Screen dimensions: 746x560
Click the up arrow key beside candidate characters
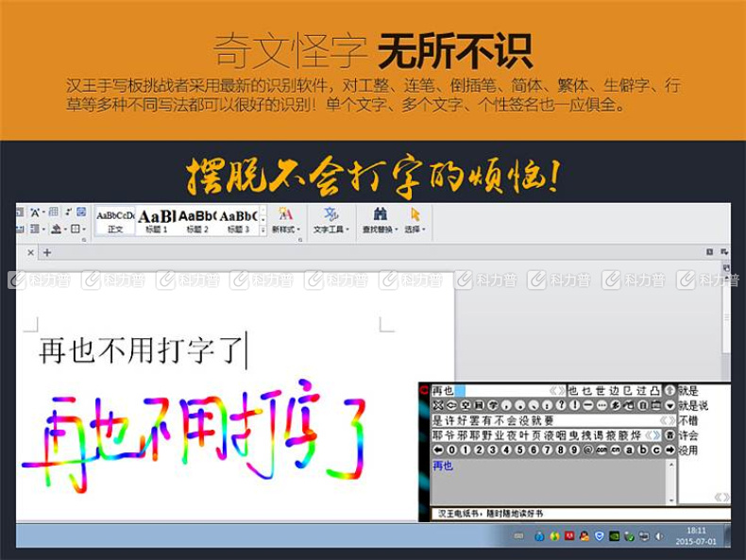(670, 390)
